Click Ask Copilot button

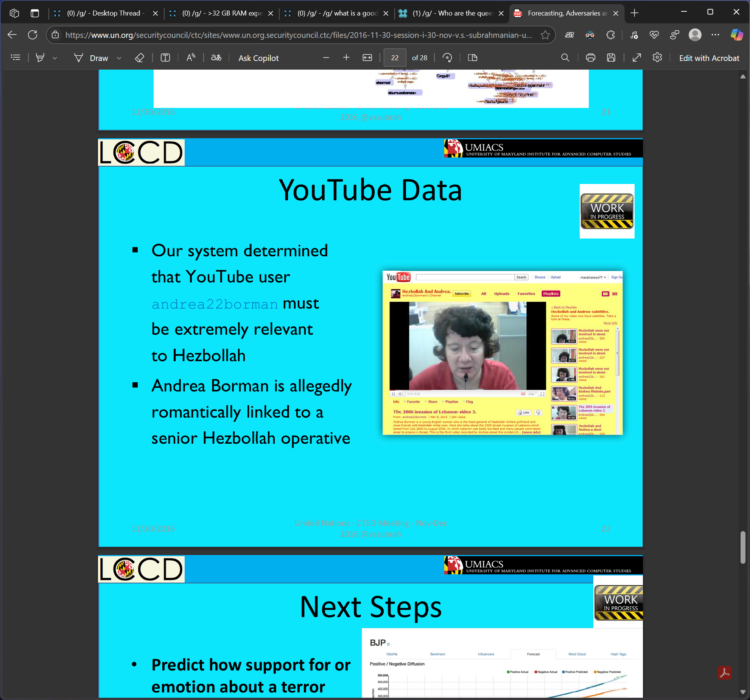[258, 58]
